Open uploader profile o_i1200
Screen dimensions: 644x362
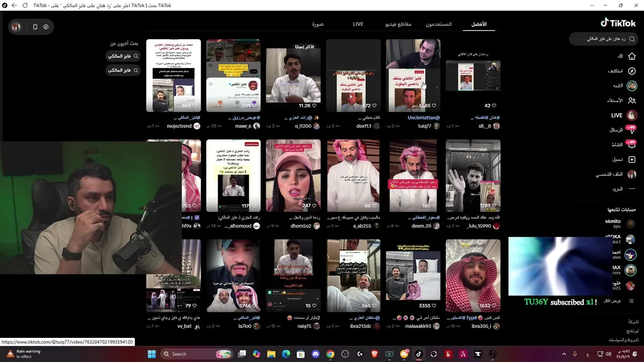(303, 126)
